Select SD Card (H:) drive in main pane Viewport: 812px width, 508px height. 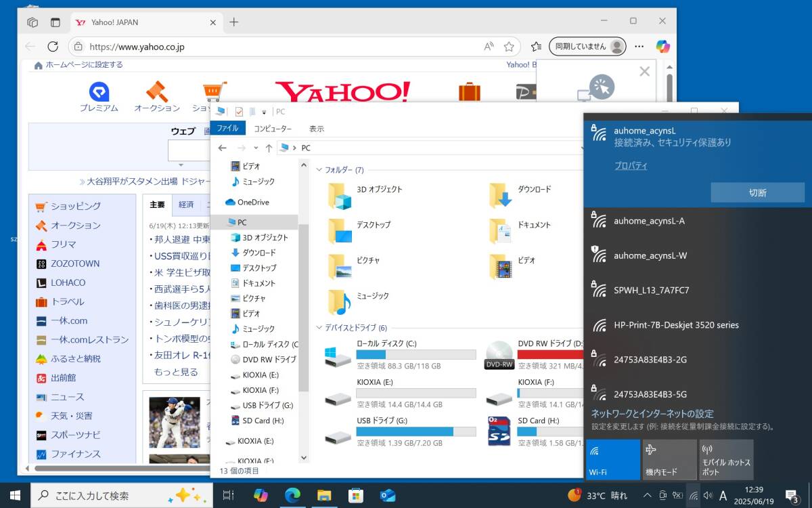(x=535, y=431)
